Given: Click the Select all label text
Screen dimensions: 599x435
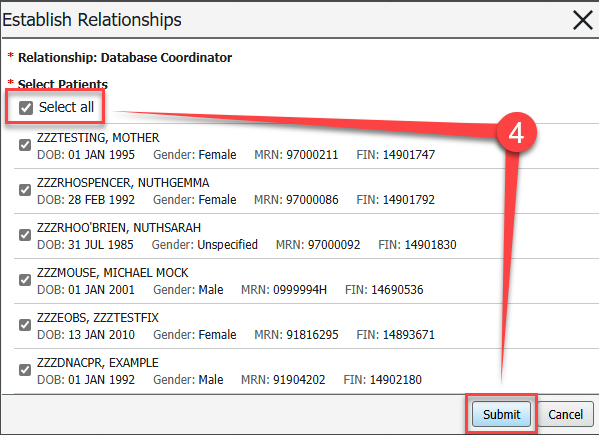Looking at the screenshot, I should tap(66, 107).
